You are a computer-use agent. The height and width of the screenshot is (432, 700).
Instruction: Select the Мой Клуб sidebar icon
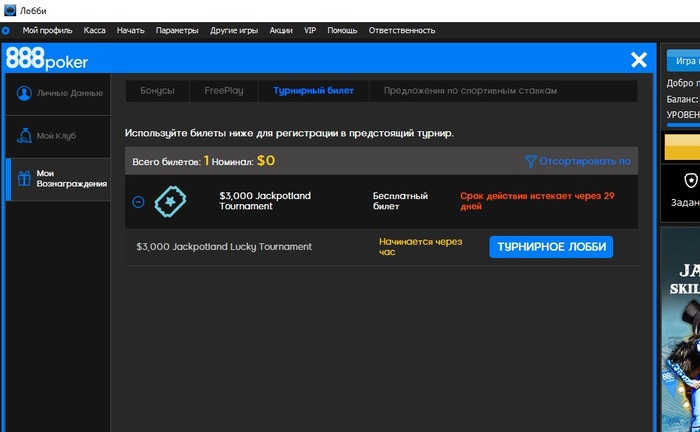coord(24,136)
